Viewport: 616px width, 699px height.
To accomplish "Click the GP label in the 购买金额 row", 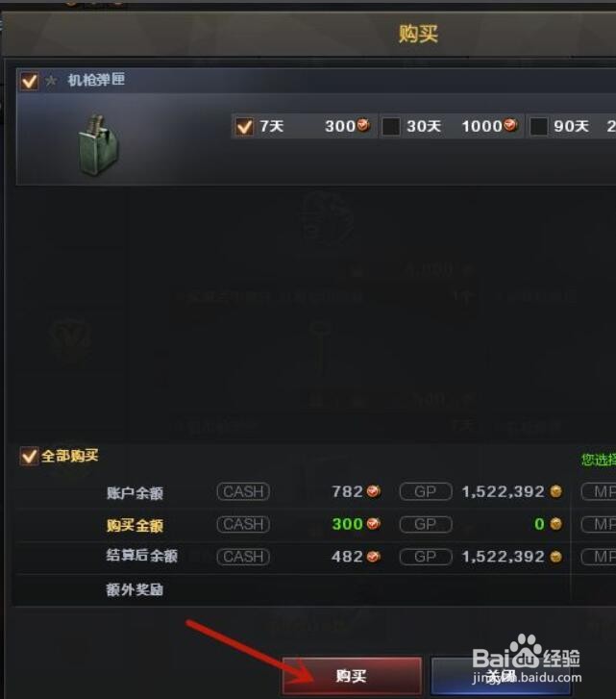I will pyautogui.click(x=426, y=524).
